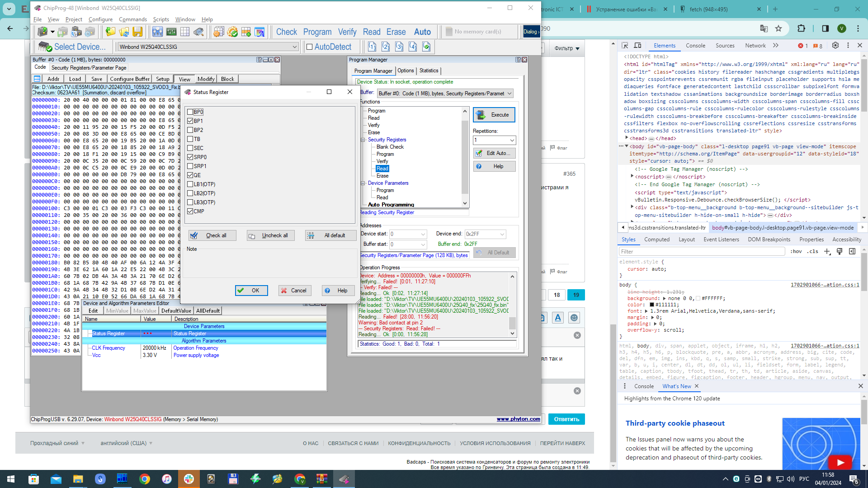This screenshot has height=488, width=868.
Task: Open the Winbond W25Q40CLSSIG device dropdown
Action: [294, 47]
